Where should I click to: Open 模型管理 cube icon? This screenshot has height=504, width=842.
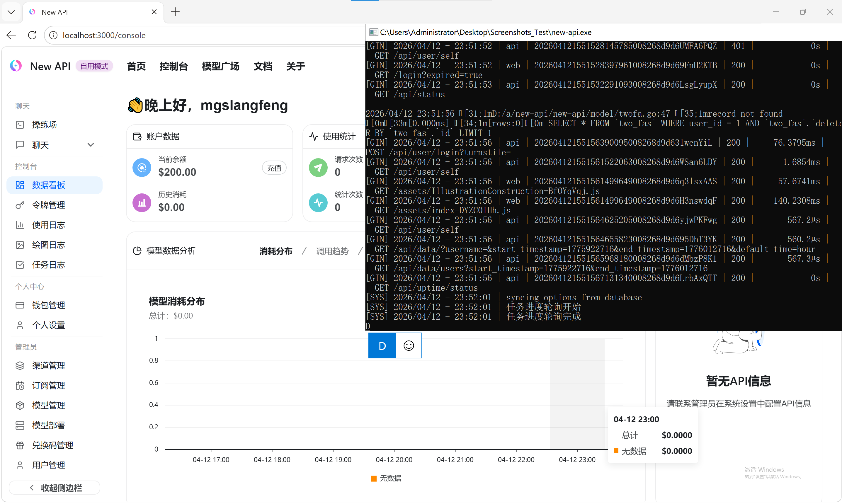20,406
